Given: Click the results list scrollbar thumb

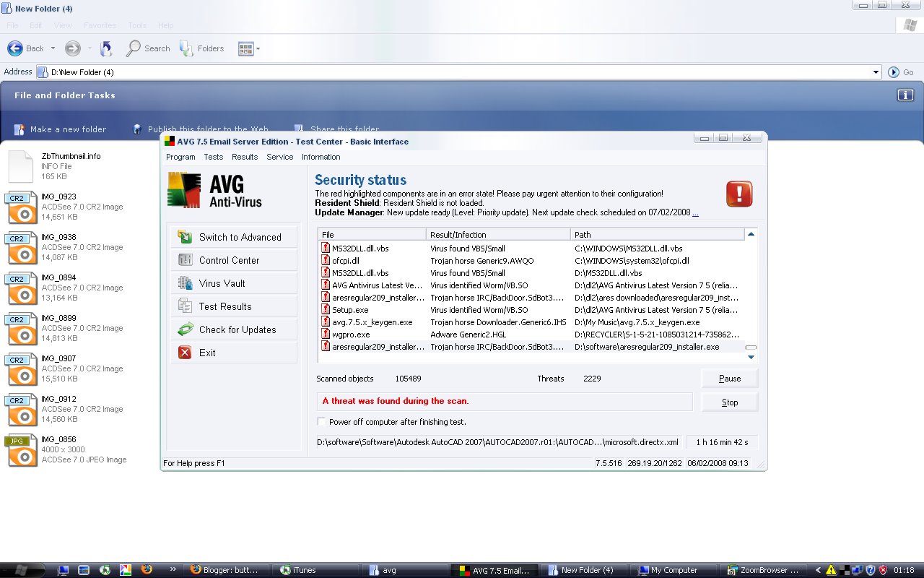Looking at the screenshot, I should click(x=751, y=348).
